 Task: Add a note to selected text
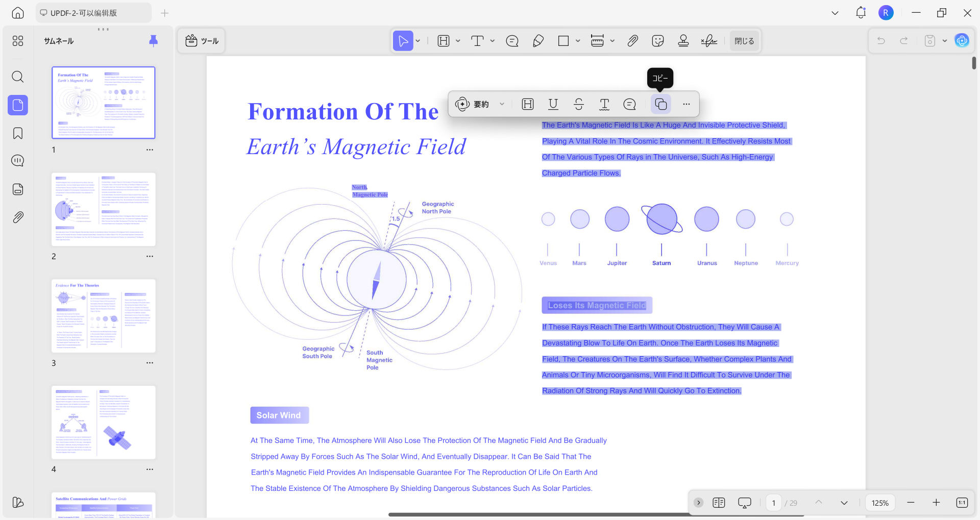(630, 104)
